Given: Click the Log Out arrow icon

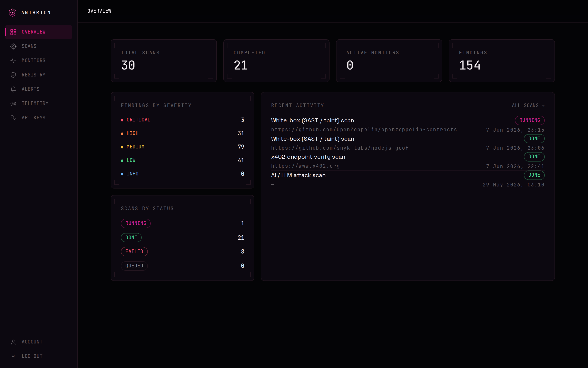Looking at the screenshot, I should tap(13, 356).
